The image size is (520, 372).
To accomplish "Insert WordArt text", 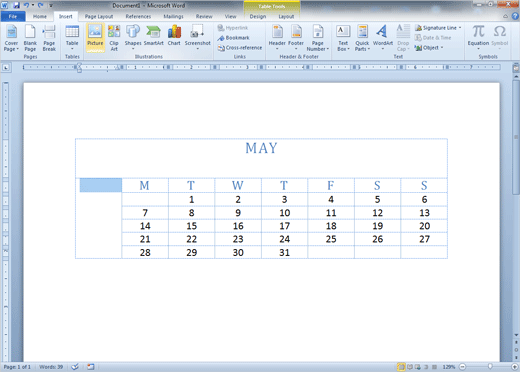I will pyautogui.click(x=383, y=37).
